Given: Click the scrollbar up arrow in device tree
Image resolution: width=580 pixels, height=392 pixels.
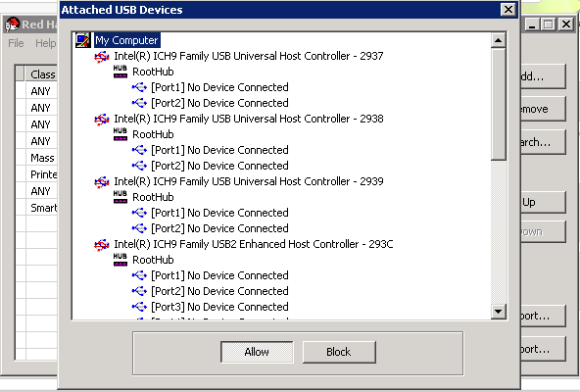Looking at the screenshot, I should point(499,40).
